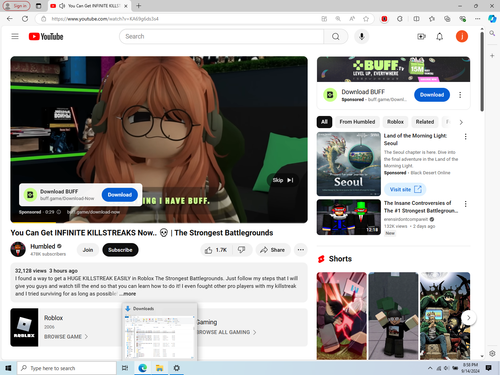Expand description with ...more

[x=128, y=294]
